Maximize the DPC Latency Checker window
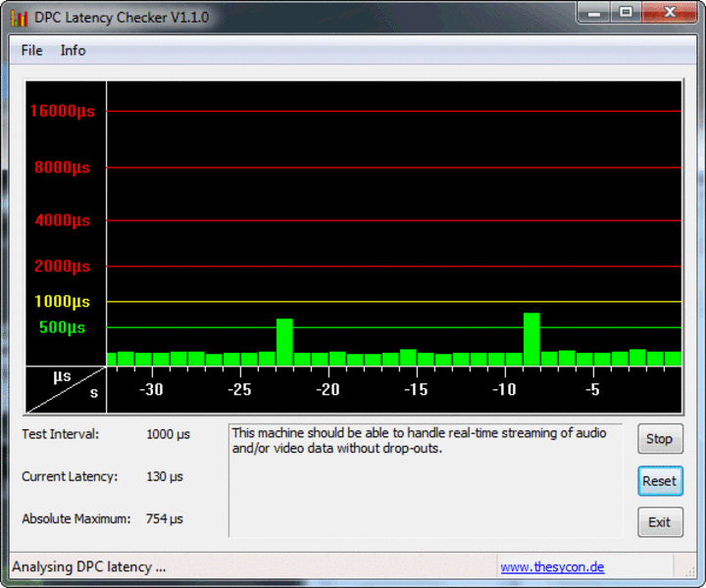The image size is (706, 588). [x=627, y=13]
